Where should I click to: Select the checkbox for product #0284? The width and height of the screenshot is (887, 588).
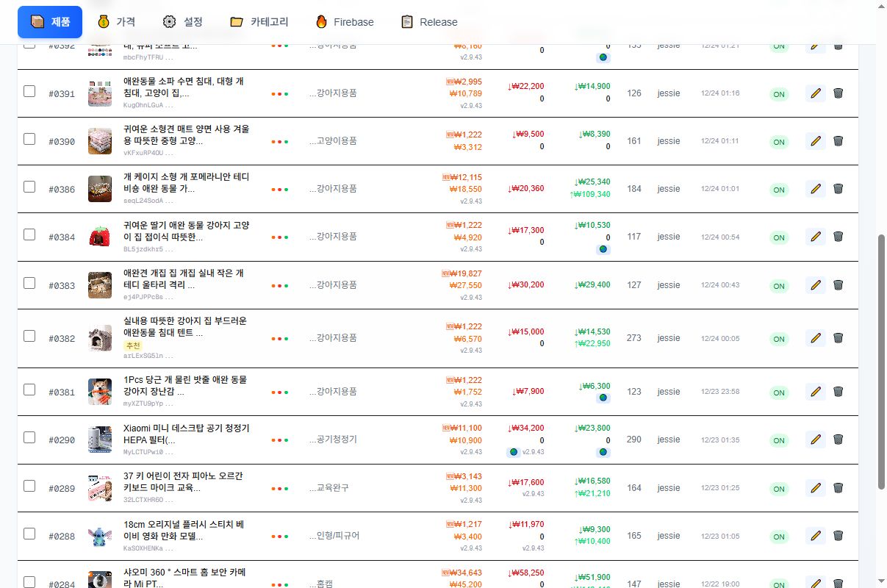point(29,582)
